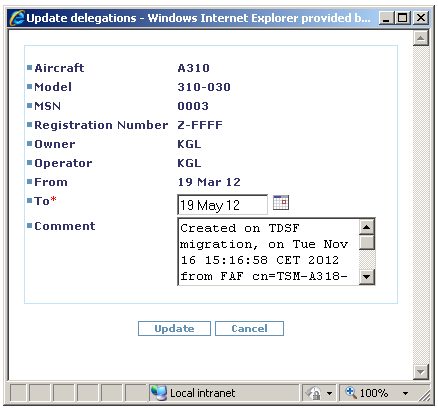Click the Comment scrollbar thumb
Viewport: 438px width, 408px height.
pos(367,242)
